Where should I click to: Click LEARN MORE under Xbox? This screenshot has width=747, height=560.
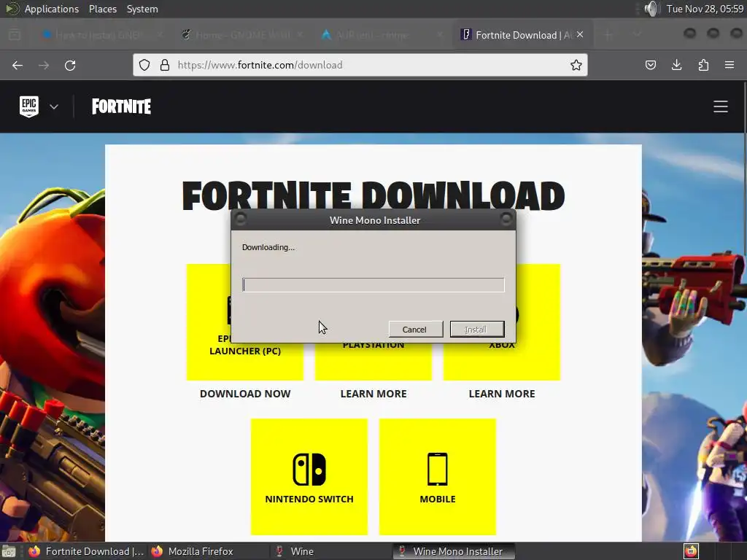pyautogui.click(x=502, y=394)
